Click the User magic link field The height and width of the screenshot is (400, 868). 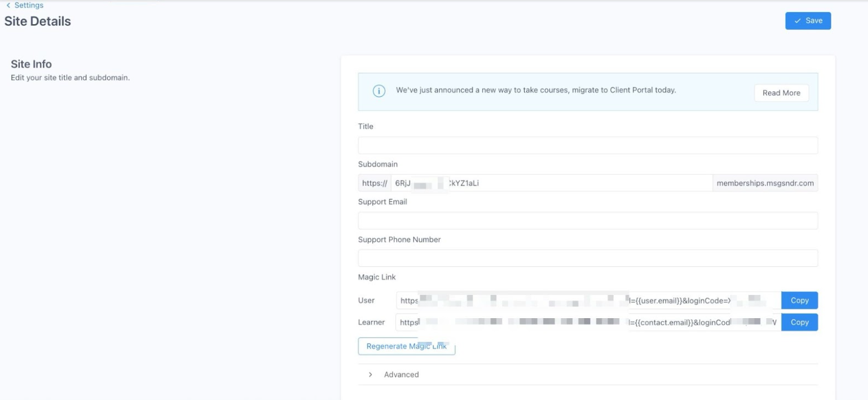pos(588,301)
